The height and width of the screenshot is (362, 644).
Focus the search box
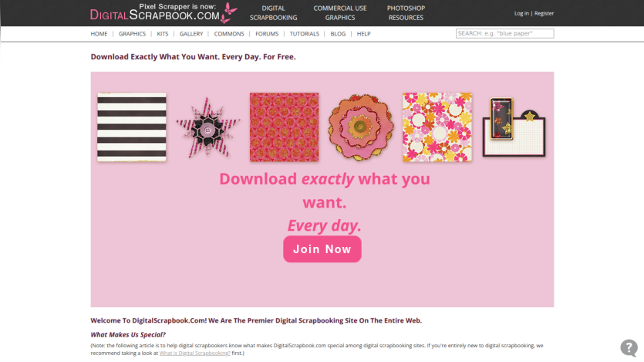point(504,33)
